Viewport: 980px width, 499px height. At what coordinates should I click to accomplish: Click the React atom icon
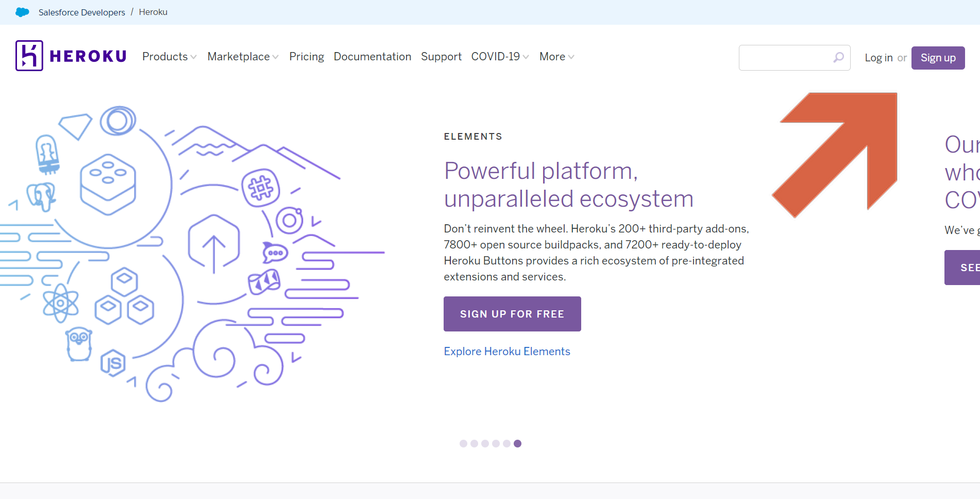point(61,303)
